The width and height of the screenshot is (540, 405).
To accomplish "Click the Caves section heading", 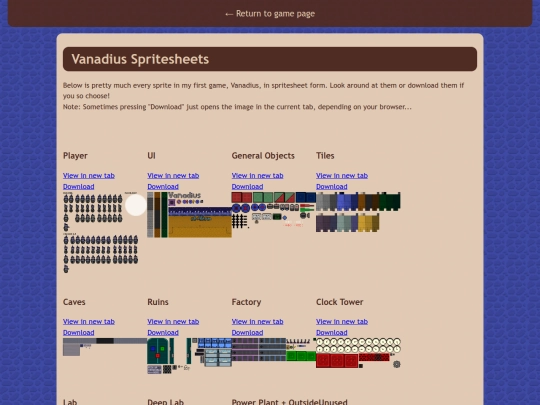I will coord(74,302).
